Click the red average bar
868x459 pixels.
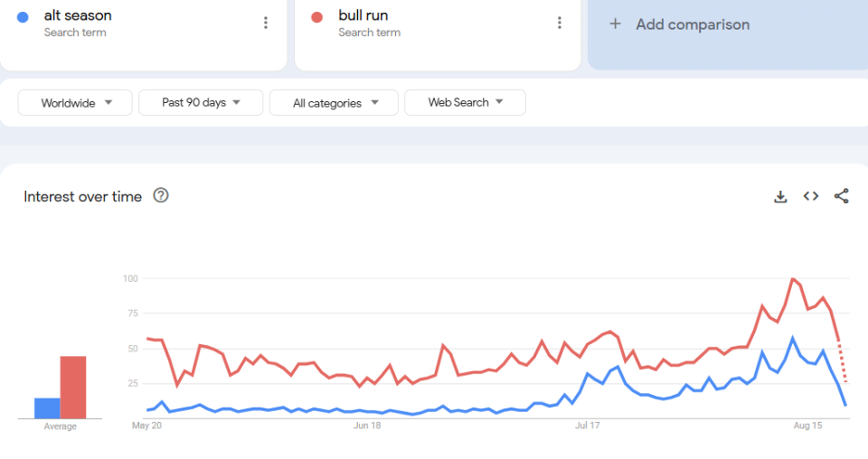[x=73, y=388]
